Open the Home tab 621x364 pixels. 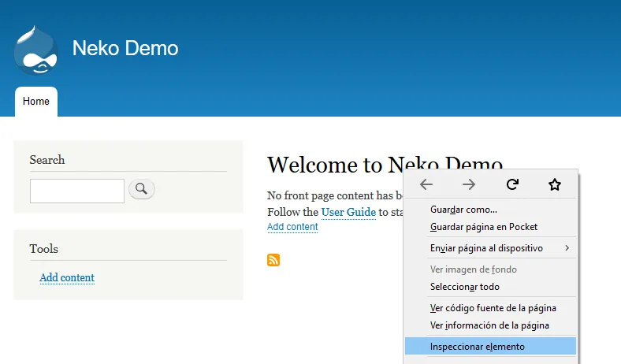tap(36, 102)
